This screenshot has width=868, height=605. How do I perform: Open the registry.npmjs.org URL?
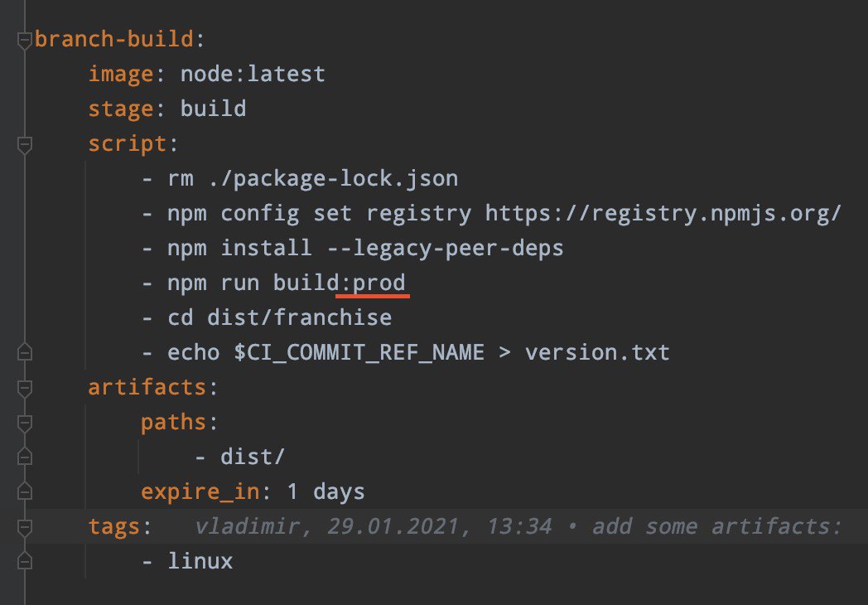663,214
